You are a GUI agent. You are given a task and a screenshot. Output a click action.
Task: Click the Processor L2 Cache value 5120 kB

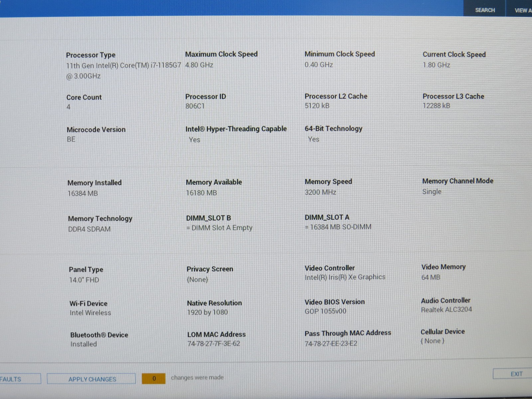click(x=317, y=106)
